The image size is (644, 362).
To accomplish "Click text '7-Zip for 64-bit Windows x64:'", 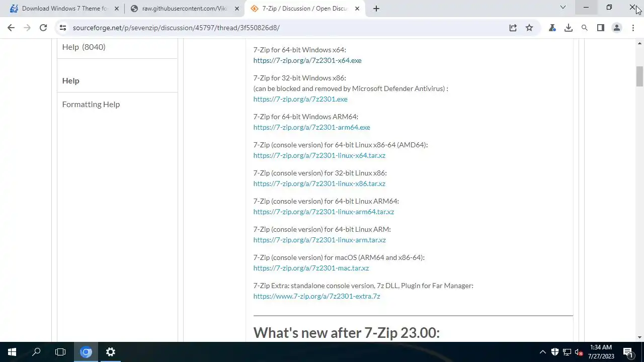I will point(299,50).
